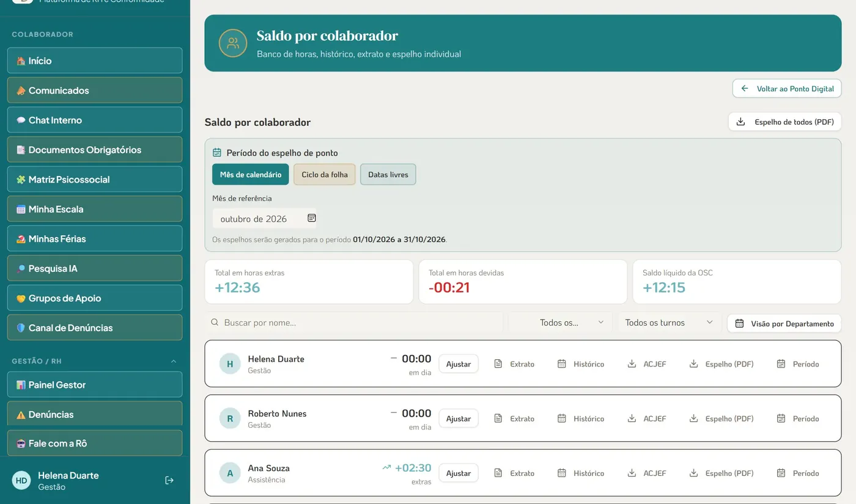Click Ana Souza's avatar letter A
The height and width of the screenshot is (504, 856).
[x=230, y=473]
